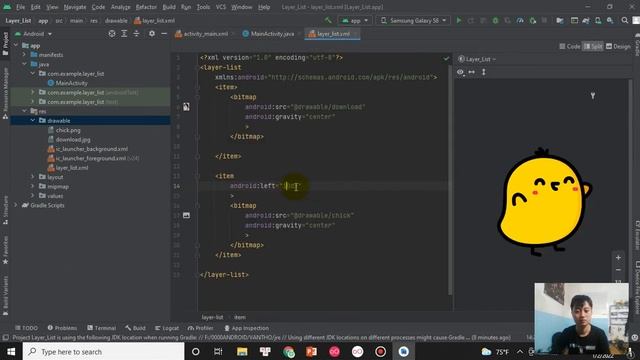The height and width of the screenshot is (360, 640).
Task: Click collapse all in Project panel
Action: pyautogui.click(x=136, y=34)
